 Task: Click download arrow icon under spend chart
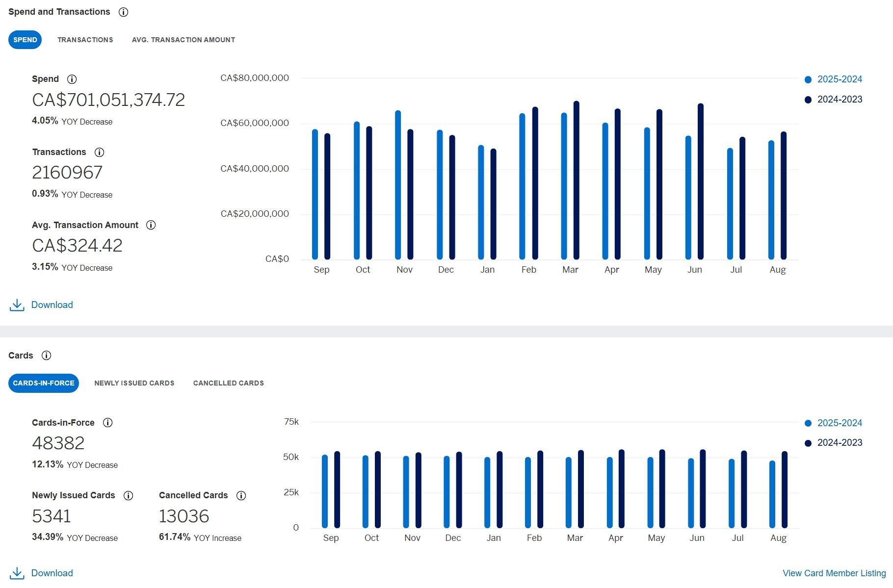point(17,305)
